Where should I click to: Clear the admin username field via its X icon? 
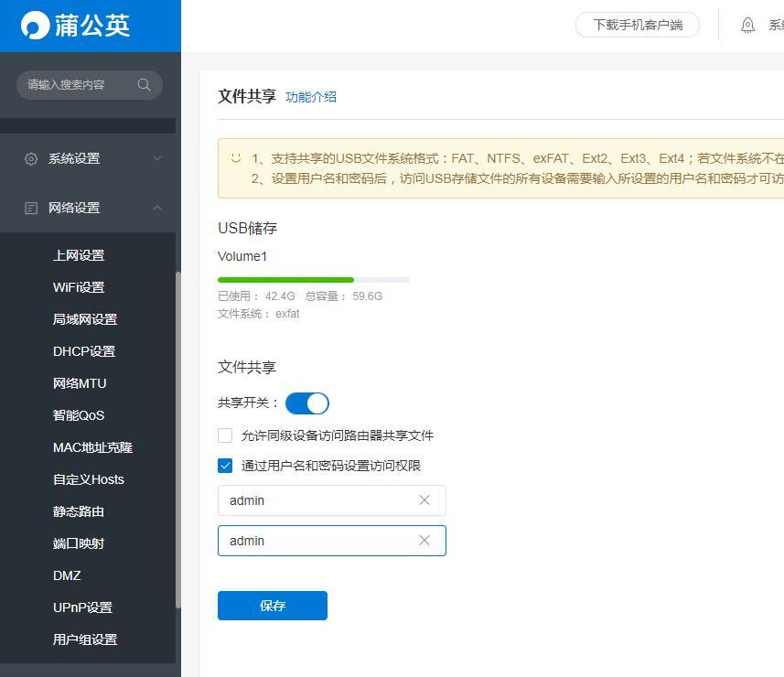(424, 500)
